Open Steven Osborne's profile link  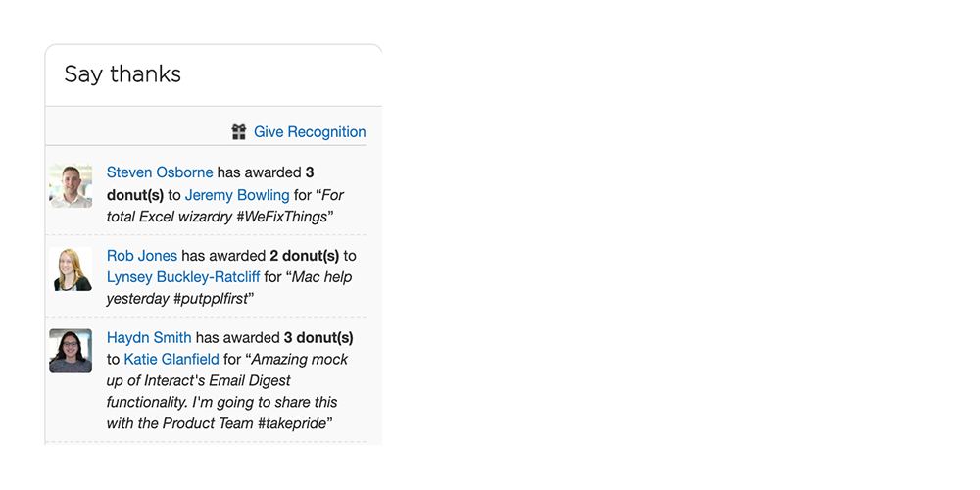coord(160,172)
